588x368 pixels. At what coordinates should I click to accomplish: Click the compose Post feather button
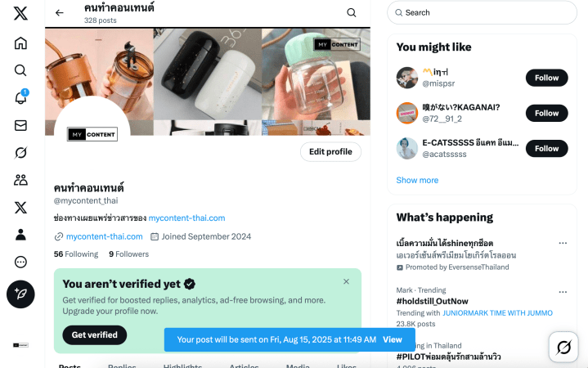pyautogui.click(x=20, y=294)
